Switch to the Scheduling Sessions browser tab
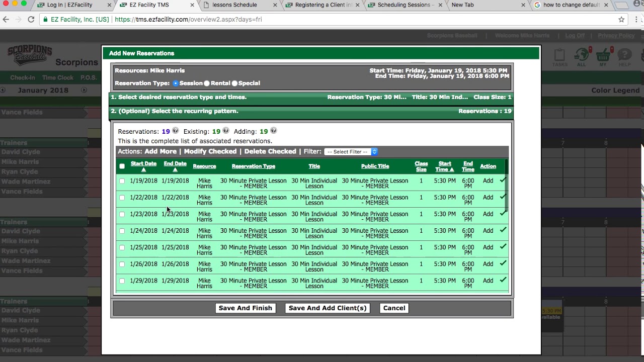The image size is (644, 362). (406, 5)
